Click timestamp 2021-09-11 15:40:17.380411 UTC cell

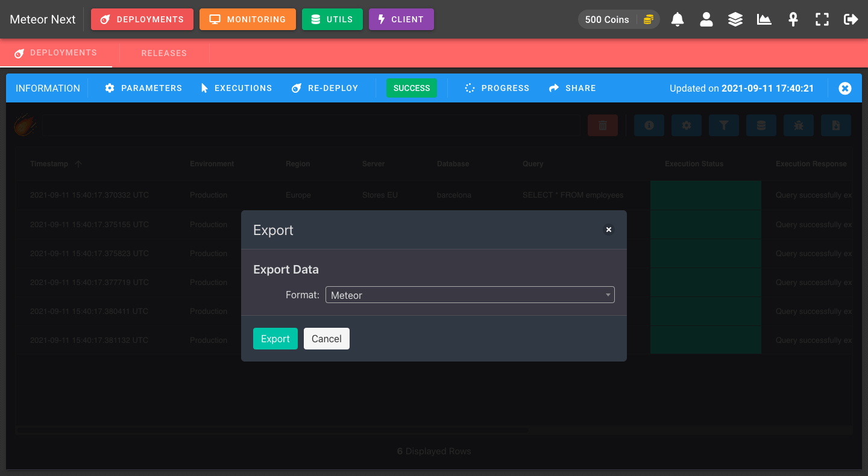point(89,311)
